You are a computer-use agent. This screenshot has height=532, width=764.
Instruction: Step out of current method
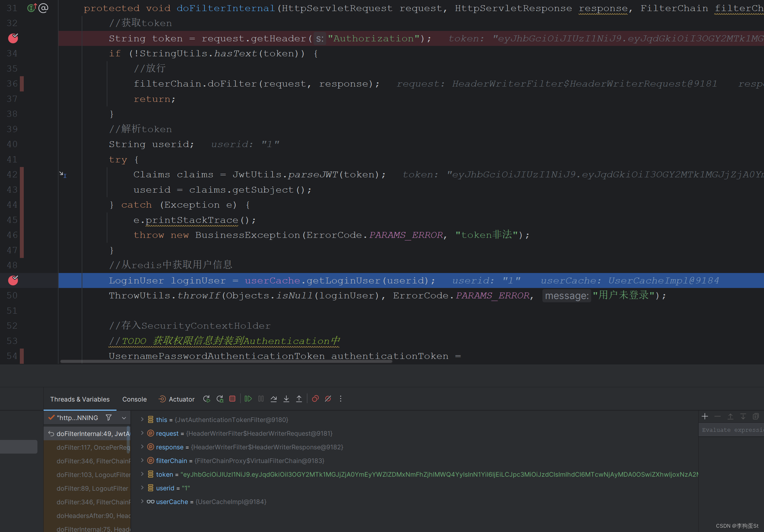(299, 399)
